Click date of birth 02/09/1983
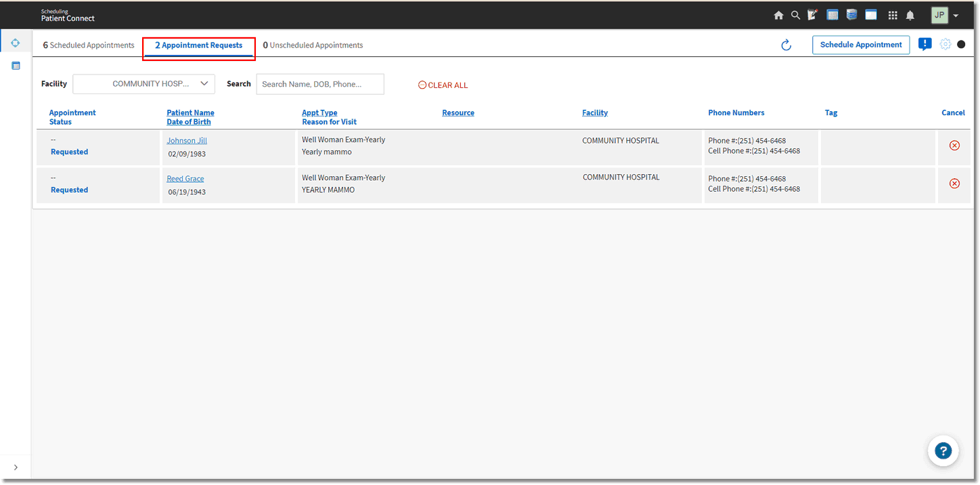The height and width of the screenshot is (485, 980). click(187, 154)
